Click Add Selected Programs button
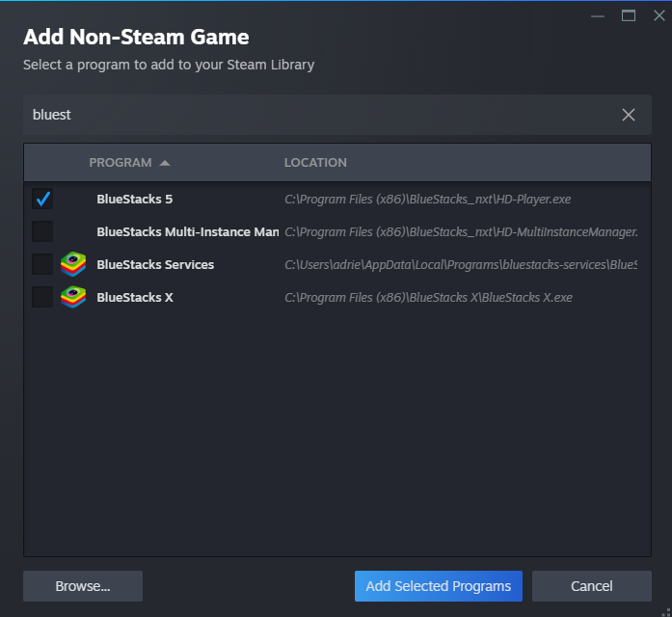 pos(439,586)
